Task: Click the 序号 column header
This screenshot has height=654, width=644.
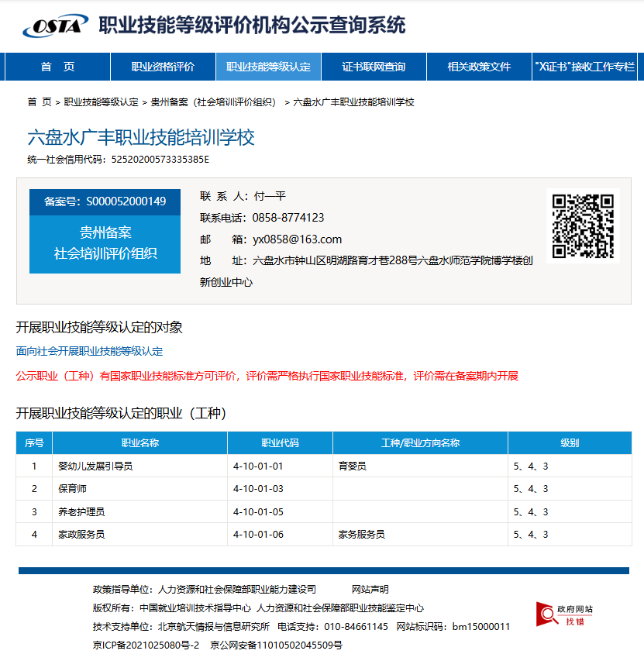Action: click(x=34, y=443)
